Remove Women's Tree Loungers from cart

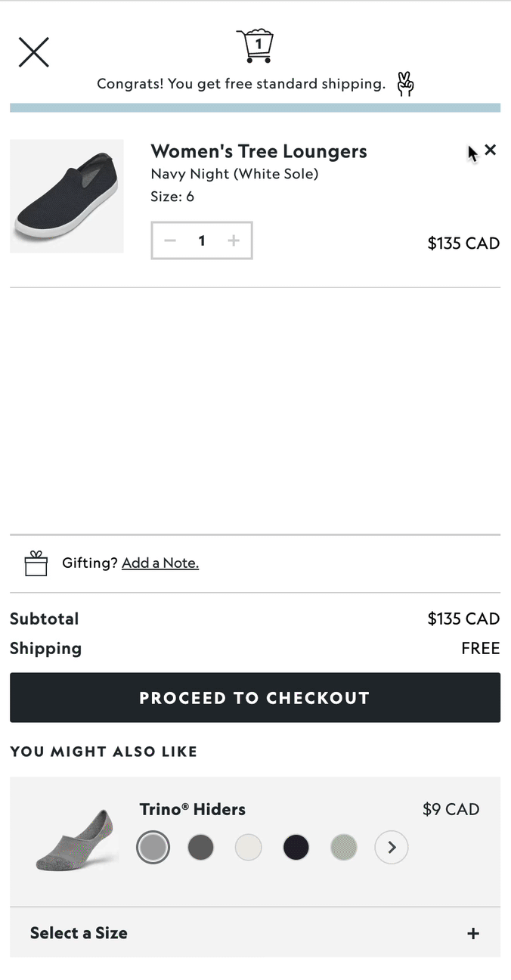click(491, 150)
